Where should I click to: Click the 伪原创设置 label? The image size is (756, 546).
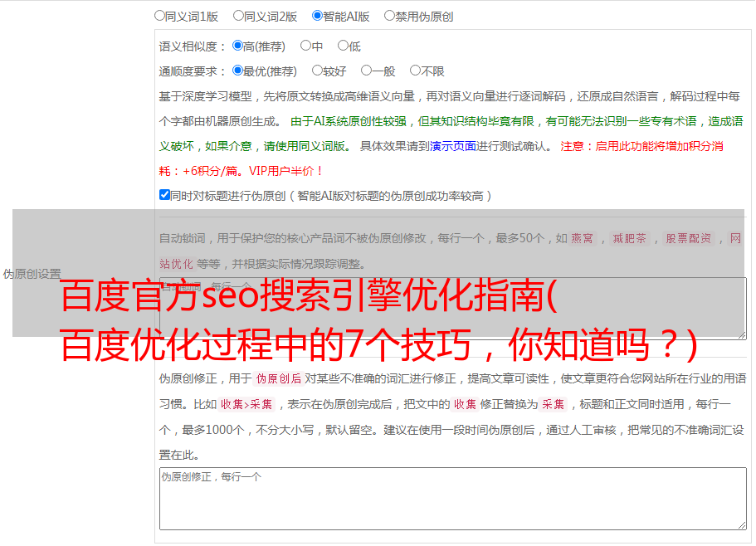32,274
